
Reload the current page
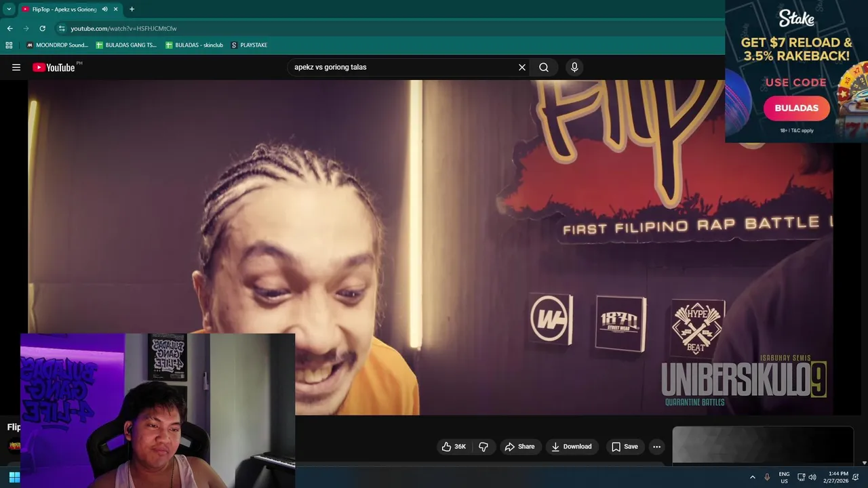42,28
